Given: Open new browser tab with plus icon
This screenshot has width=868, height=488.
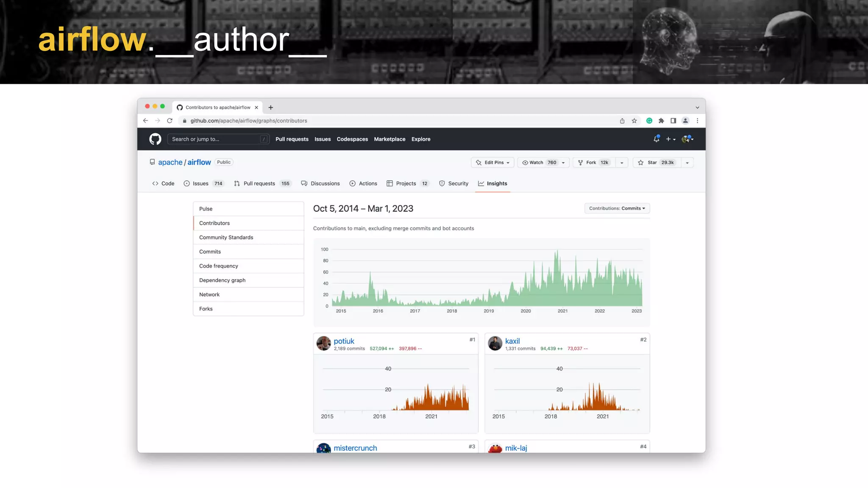Looking at the screenshot, I should pyautogui.click(x=270, y=108).
